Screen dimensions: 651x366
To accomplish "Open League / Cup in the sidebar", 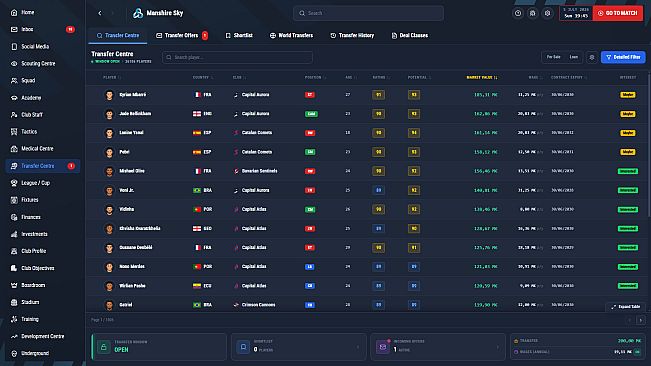I will 42,183.
